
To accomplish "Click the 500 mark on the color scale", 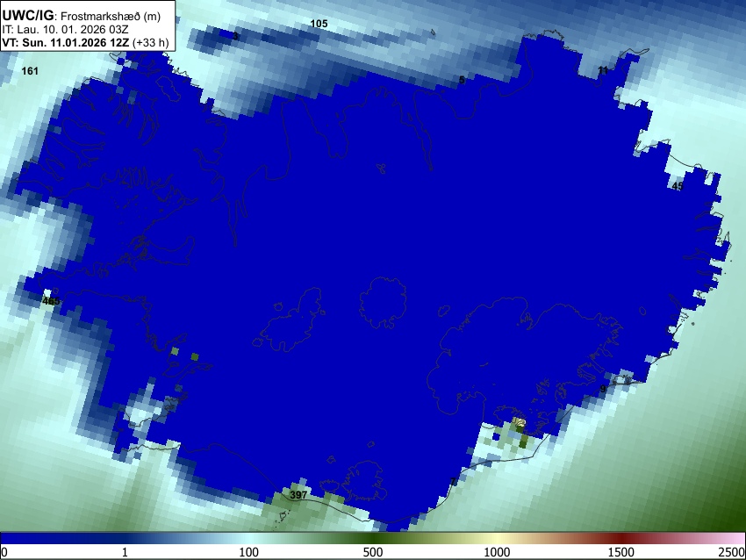I will [372, 552].
